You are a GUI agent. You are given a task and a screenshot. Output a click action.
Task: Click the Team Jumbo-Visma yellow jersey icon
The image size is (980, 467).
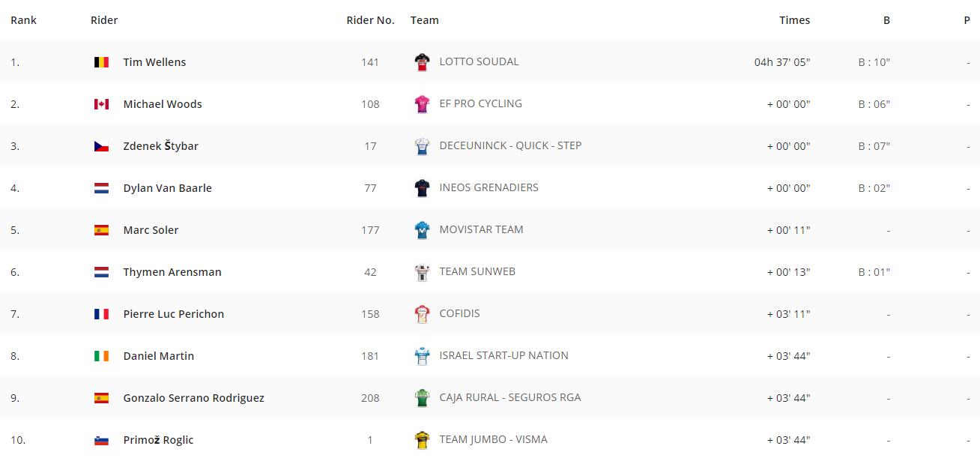click(x=422, y=440)
